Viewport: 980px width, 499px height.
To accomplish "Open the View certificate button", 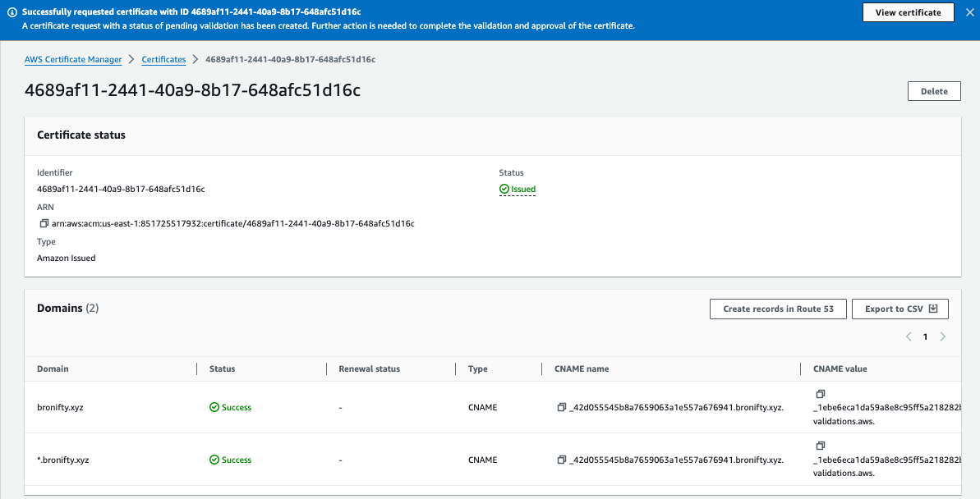I will click(908, 12).
